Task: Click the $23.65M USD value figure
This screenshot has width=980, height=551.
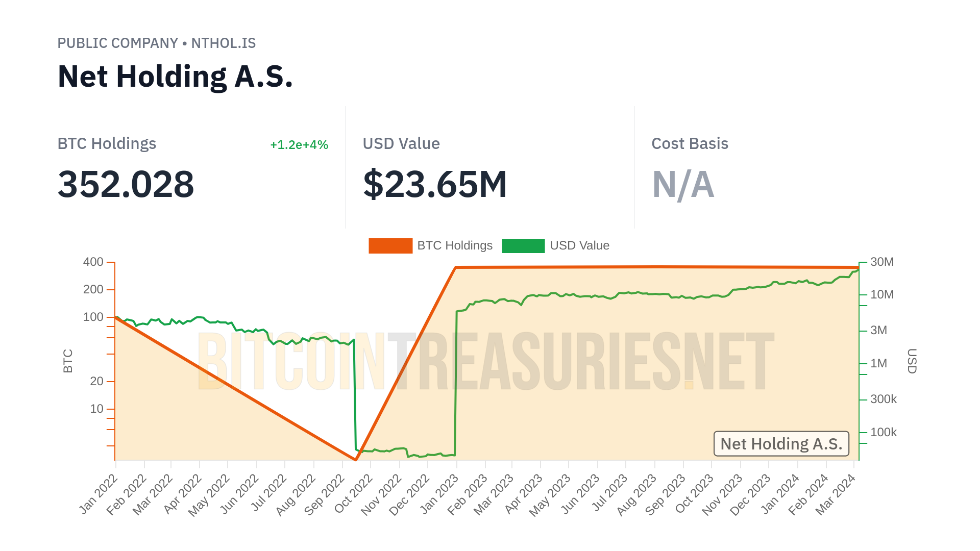Action: tap(434, 184)
